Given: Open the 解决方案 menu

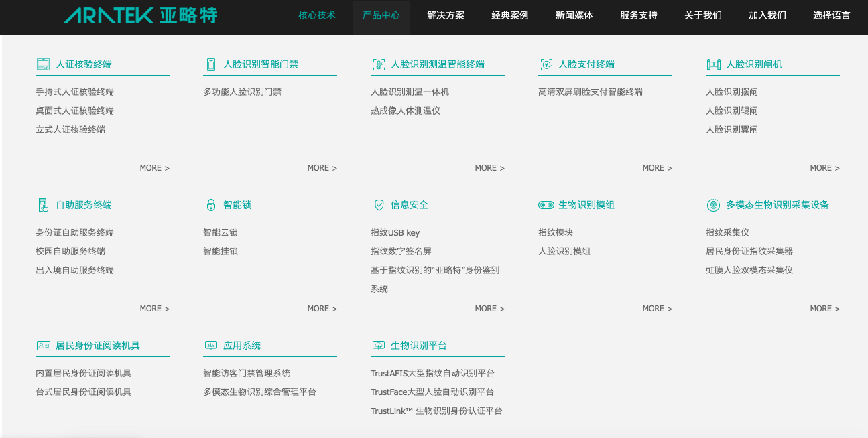Looking at the screenshot, I should 446,15.
